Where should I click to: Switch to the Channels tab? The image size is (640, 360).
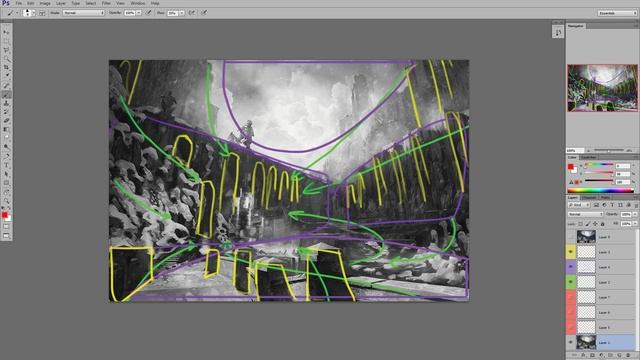pos(589,198)
